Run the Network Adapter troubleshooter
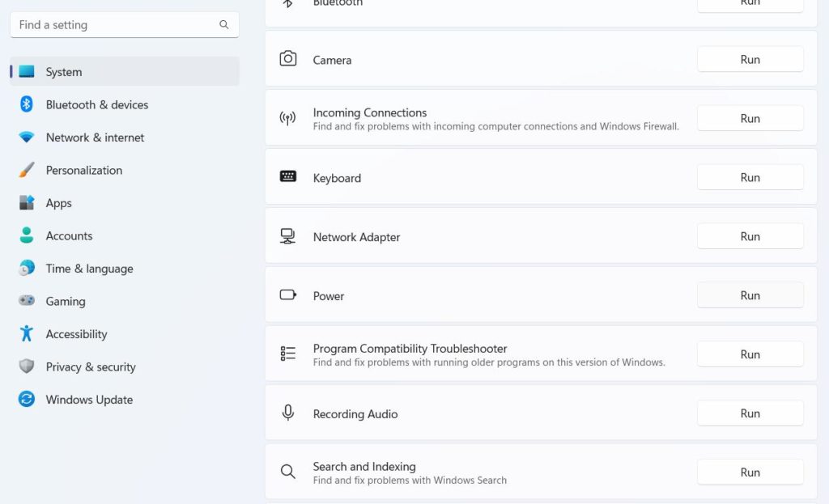 (750, 236)
